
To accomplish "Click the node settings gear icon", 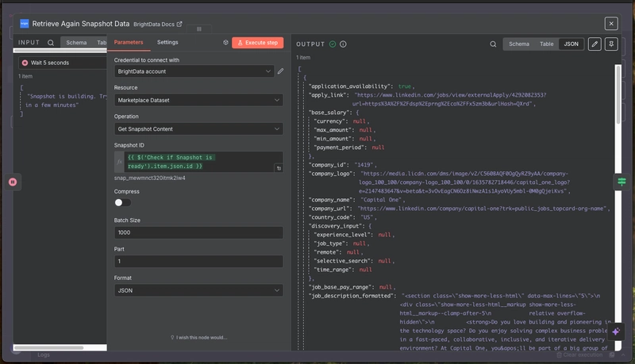I will point(225,43).
